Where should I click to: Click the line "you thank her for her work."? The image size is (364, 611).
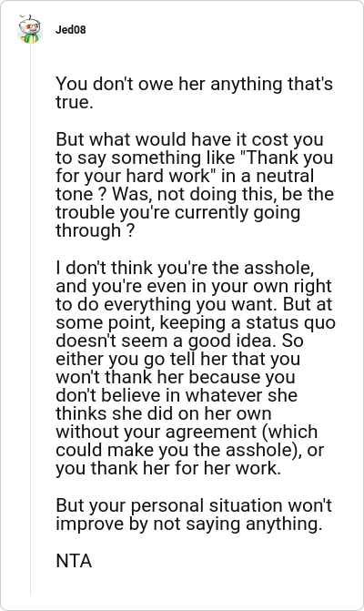coord(168,468)
